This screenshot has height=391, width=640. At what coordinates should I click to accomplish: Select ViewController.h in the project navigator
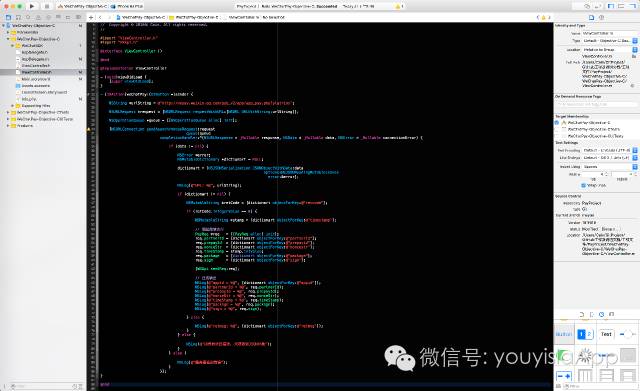[36, 65]
